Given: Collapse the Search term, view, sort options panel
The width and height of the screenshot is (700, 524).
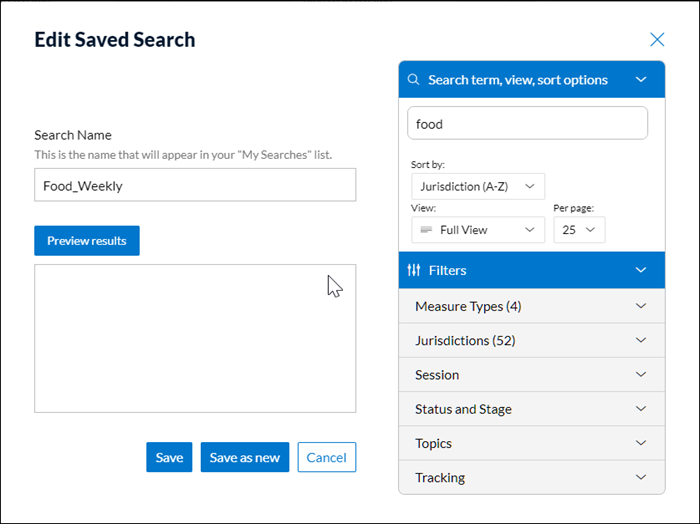Looking at the screenshot, I should pyautogui.click(x=641, y=80).
